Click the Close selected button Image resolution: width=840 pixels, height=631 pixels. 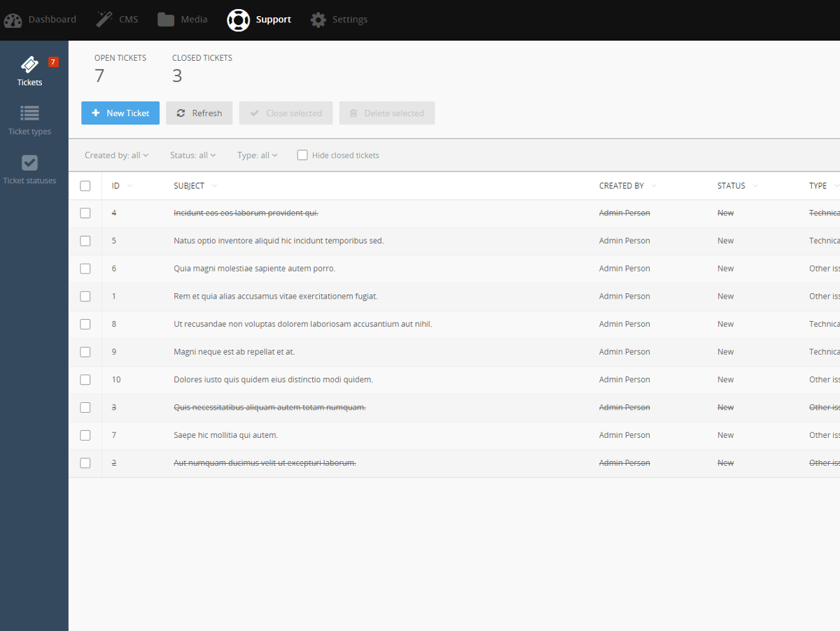pos(286,113)
